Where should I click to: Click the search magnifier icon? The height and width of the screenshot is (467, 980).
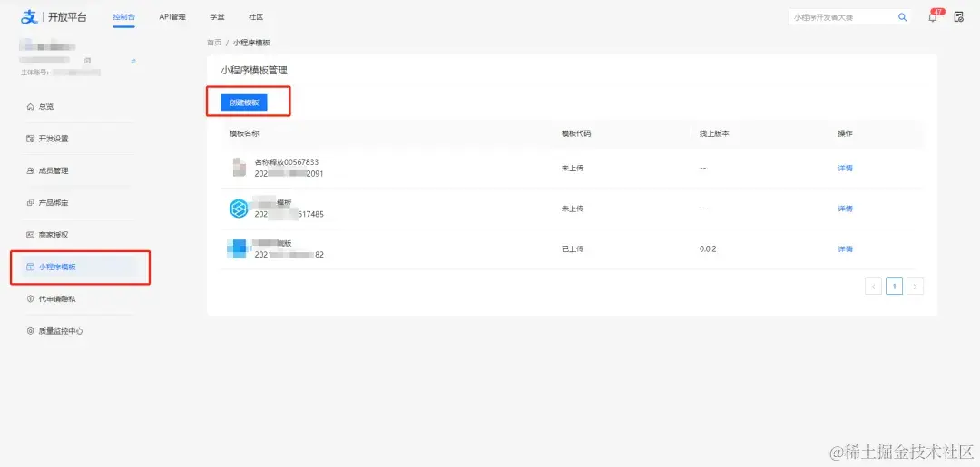tap(903, 17)
